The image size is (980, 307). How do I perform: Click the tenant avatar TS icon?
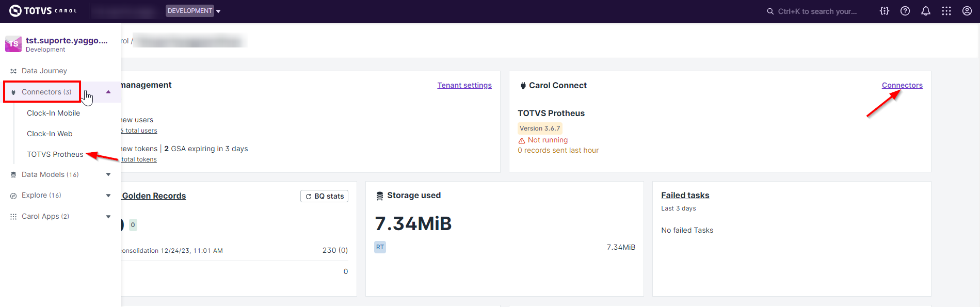(13, 44)
